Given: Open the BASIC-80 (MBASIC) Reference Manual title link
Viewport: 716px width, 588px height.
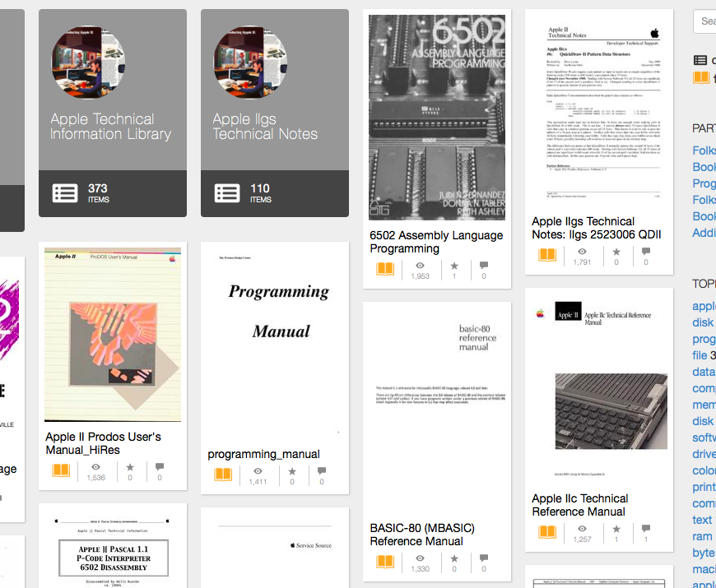Looking at the screenshot, I should pos(422,535).
